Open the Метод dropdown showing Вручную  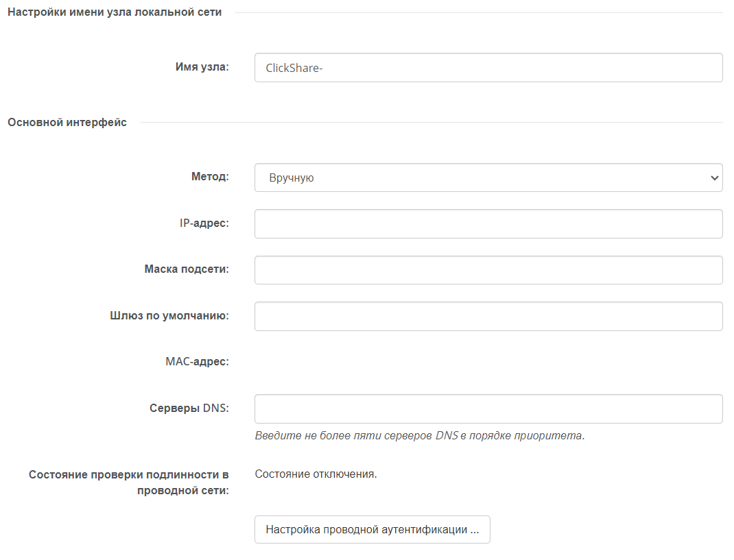pyautogui.click(x=488, y=178)
